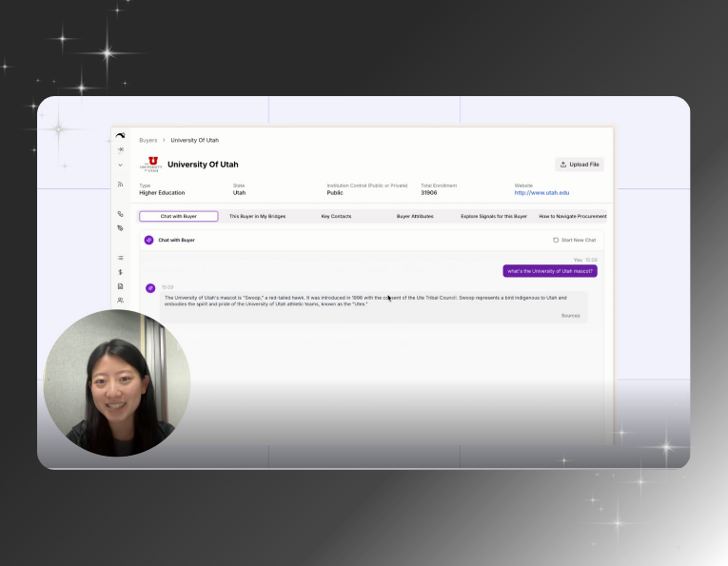The width and height of the screenshot is (728, 566).
Task: Click the assistant avatar beside the reply
Action: click(150, 288)
